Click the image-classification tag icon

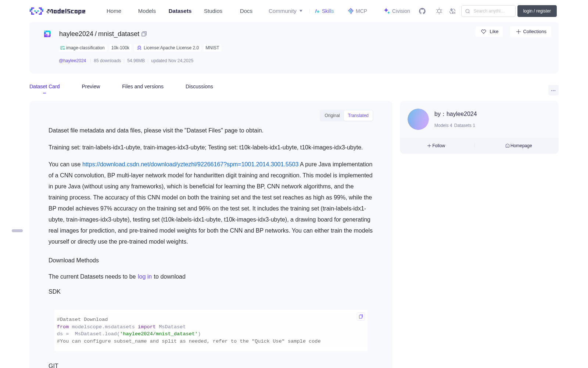pyautogui.click(x=62, y=48)
